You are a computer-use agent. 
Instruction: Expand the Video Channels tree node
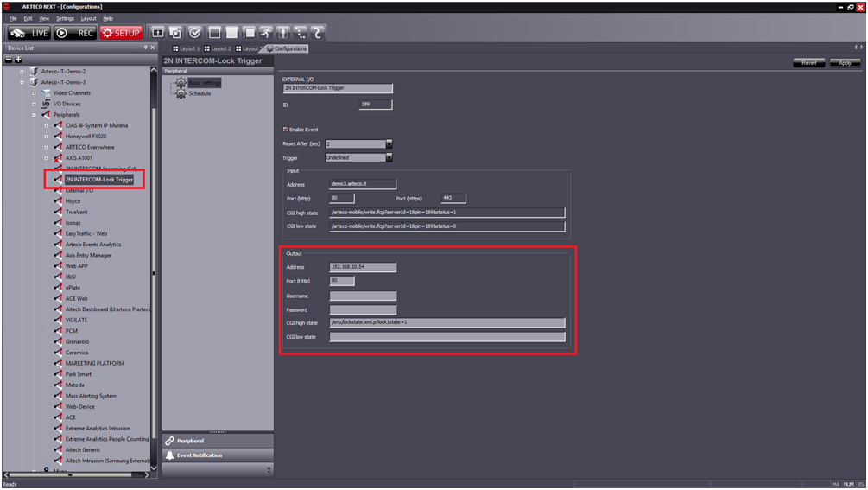pyautogui.click(x=35, y=93)
